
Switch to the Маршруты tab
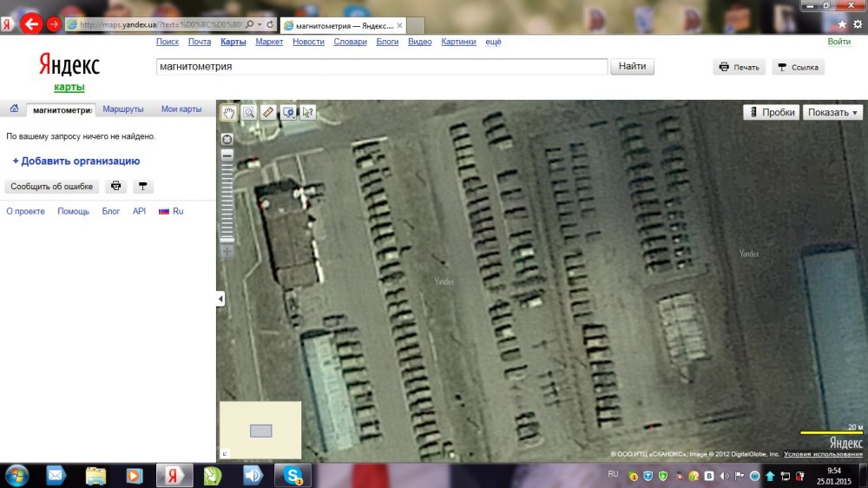tap(123, 109)
